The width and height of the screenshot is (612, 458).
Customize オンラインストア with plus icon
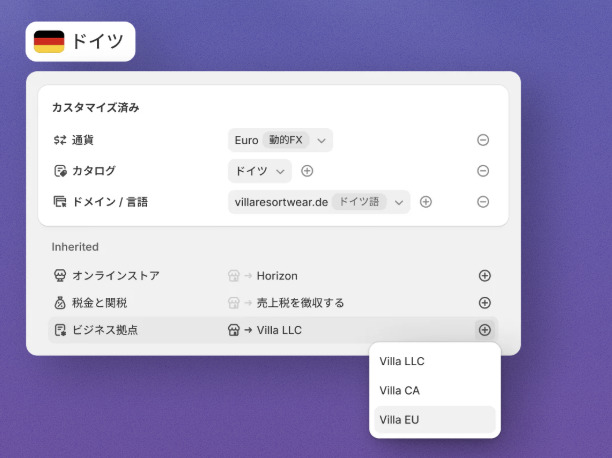(x=484, y=276)
